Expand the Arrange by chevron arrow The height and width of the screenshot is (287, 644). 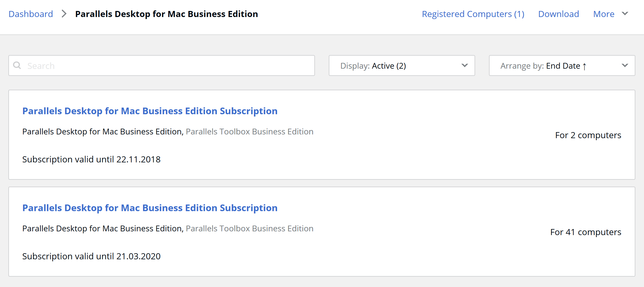click(x=625, y=65)
